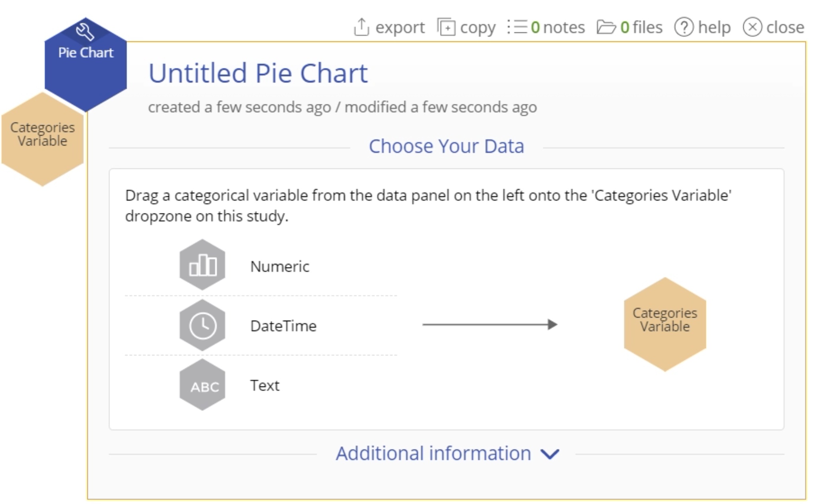This screenshot has width=814, height=504.
Task: Click the export label text
Action: coord(400,27)
